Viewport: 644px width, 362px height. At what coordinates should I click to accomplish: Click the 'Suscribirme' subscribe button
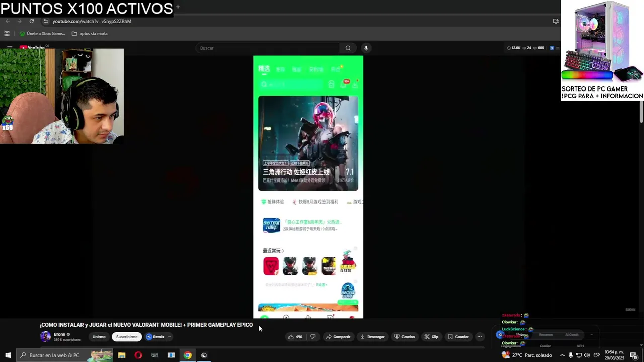pyautogui.click(x=127, y=337)
